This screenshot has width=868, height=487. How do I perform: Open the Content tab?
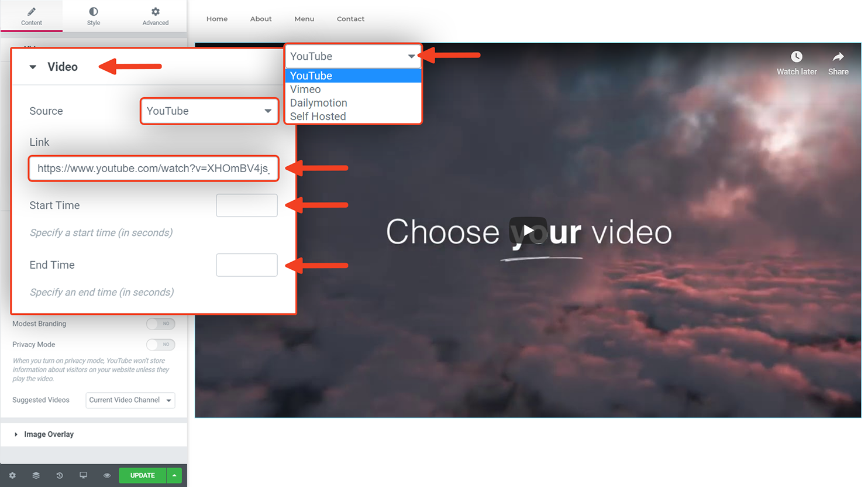point(32,16)
